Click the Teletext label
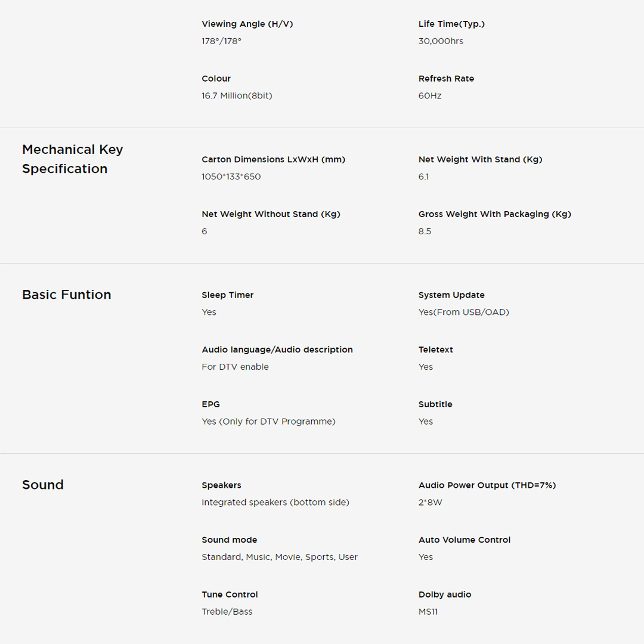Screen dimensions: 644x644 pyautogui.click(x=435, y=350)
